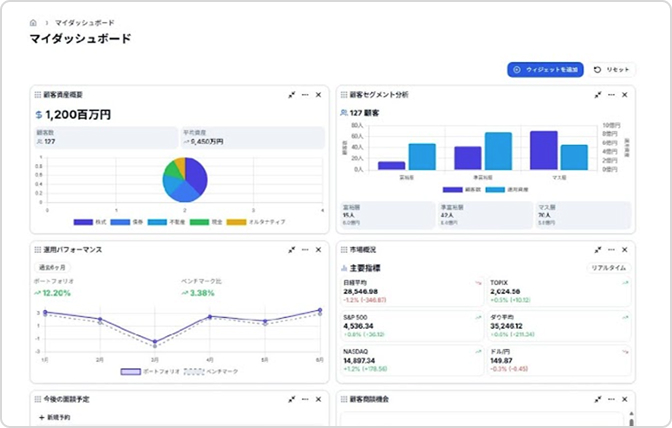672x428 pixels.
Task: Select the 過去6ヶ月 period selector
Action: (x=52, y=268)
